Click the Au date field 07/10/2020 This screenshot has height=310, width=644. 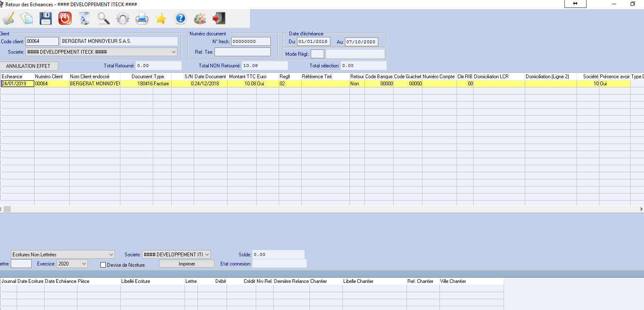click(362, 42)
